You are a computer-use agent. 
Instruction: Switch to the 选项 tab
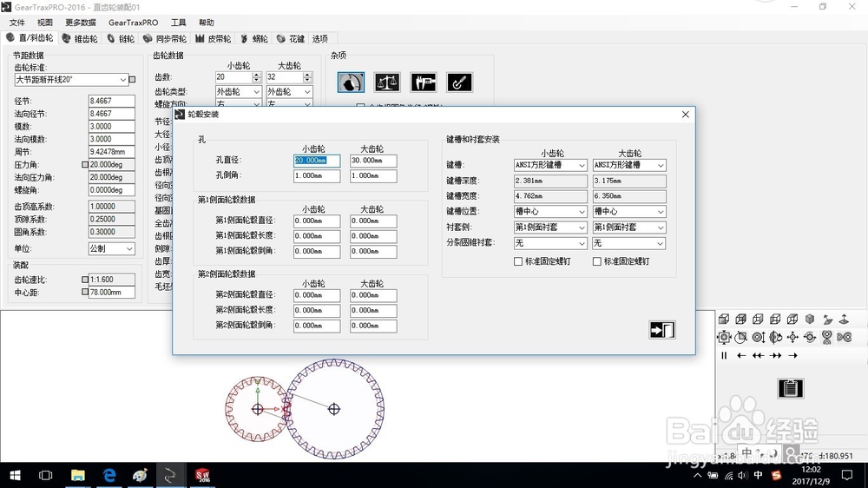(x=320, y=38)
